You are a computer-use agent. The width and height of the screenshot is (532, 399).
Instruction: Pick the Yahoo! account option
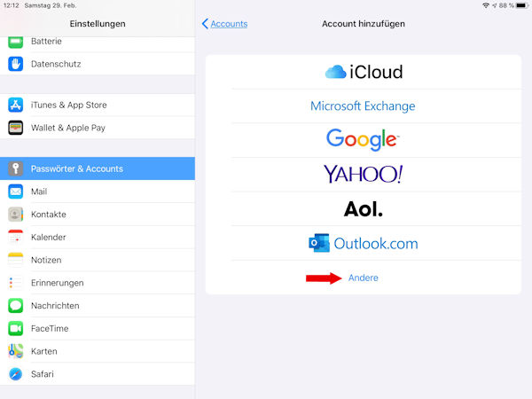(363, 175)
